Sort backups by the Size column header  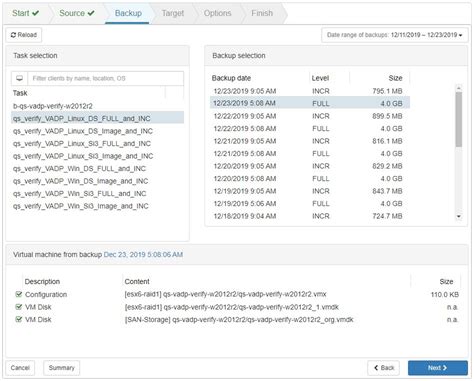coord(395,78)
